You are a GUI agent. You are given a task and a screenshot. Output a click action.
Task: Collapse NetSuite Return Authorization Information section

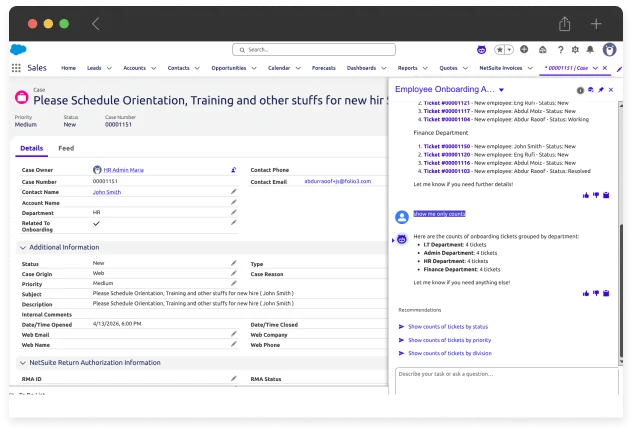coord(23,363)
